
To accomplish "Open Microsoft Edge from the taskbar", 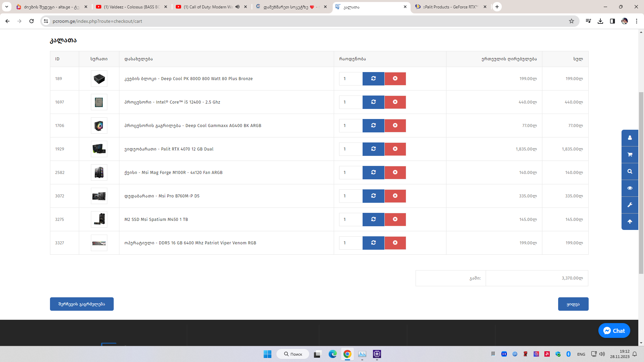I will (x=332, y=354).
